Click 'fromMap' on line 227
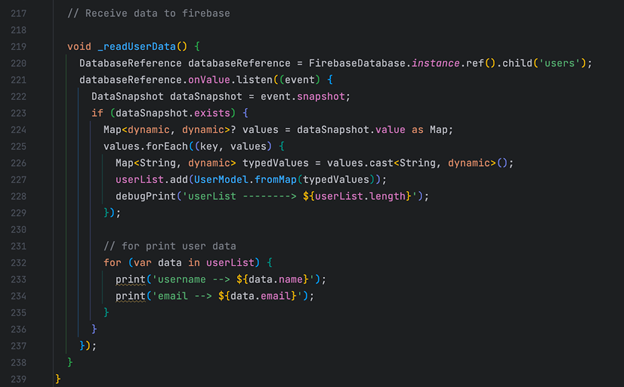Image resolution: width=624 pixels, height=387 pixels. pyautogui.click(x=275, y=180)
